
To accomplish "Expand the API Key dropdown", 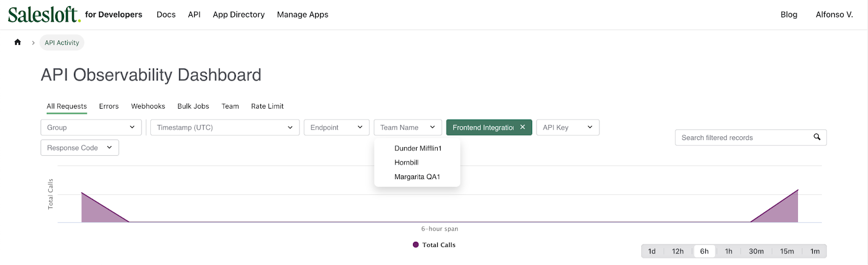I will pos(567,128).
